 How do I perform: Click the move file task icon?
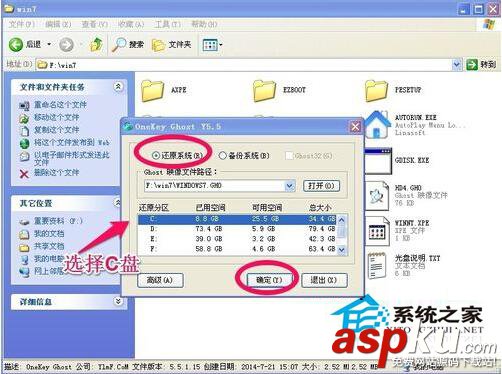point(24,118)
